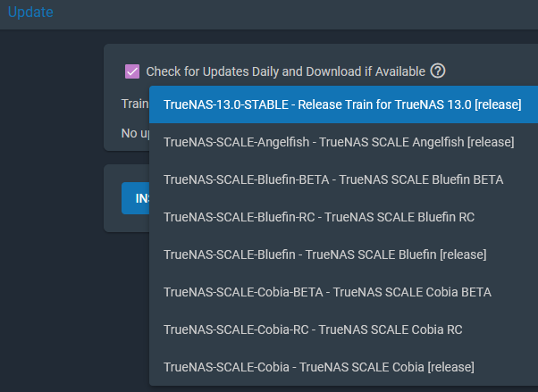This screenshot has height=392, width=538.
Task: Click empty area of the install card
Action: click(x=126, y=223)
